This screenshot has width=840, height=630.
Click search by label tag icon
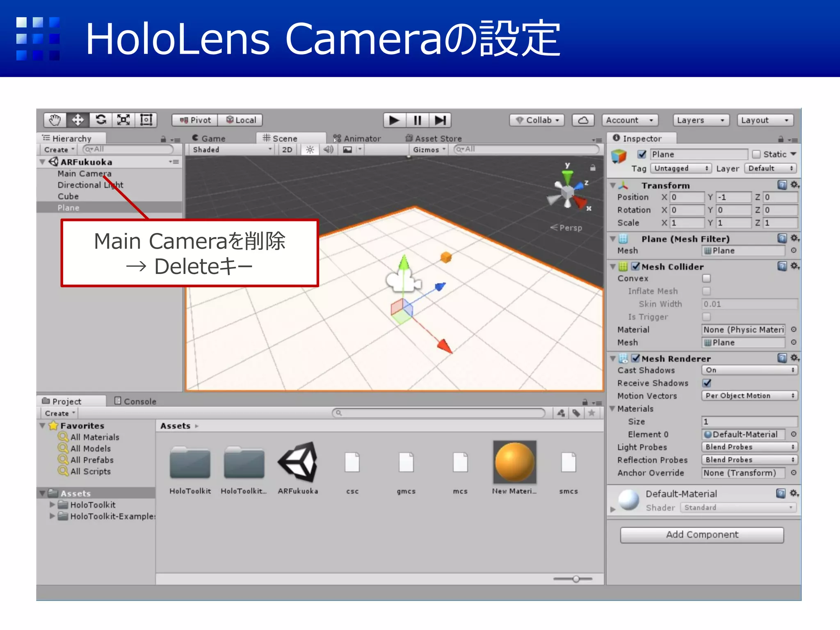(576, 413)
